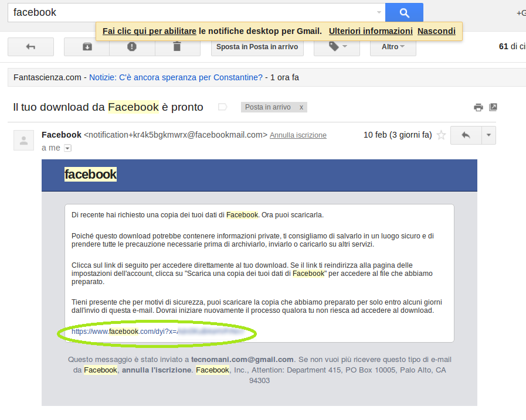
Task: Reply using the reply arrow button
Action: [x=466, y=135]
